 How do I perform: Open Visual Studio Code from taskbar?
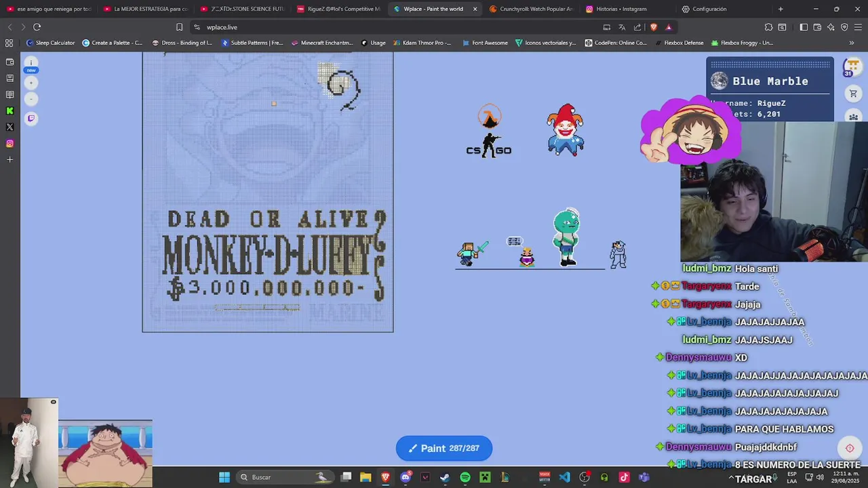(564, 477)
